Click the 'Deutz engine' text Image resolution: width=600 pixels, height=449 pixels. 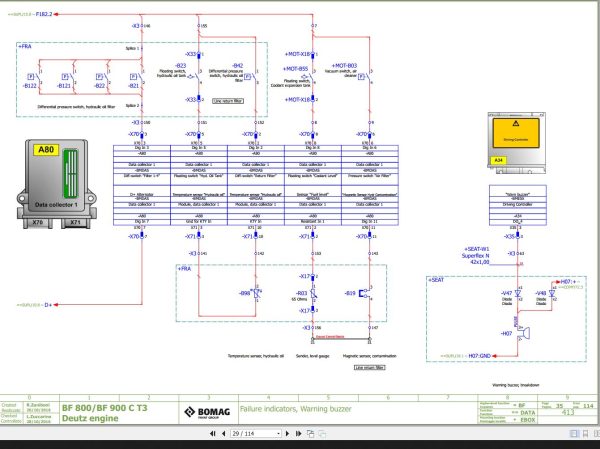click(x=90, y=418)
